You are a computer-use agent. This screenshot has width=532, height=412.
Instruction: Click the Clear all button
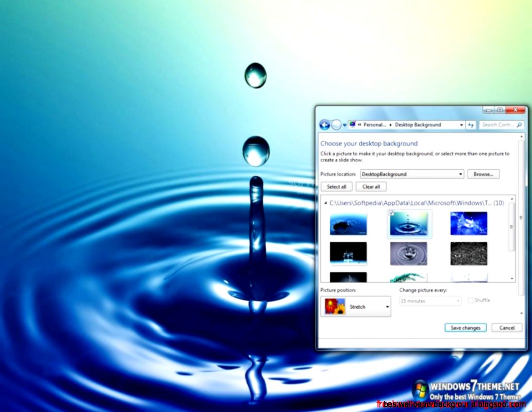tap(371, 187)
